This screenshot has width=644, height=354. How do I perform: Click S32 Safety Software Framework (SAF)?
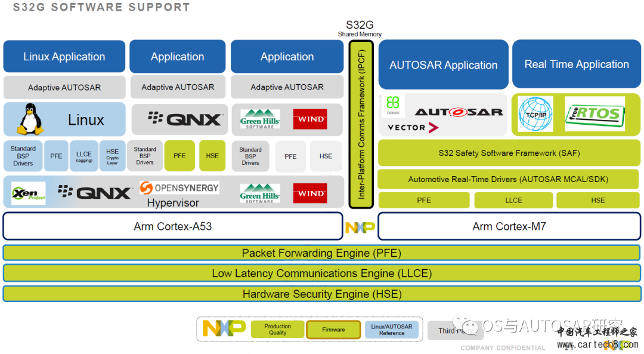tap(509, 153)
